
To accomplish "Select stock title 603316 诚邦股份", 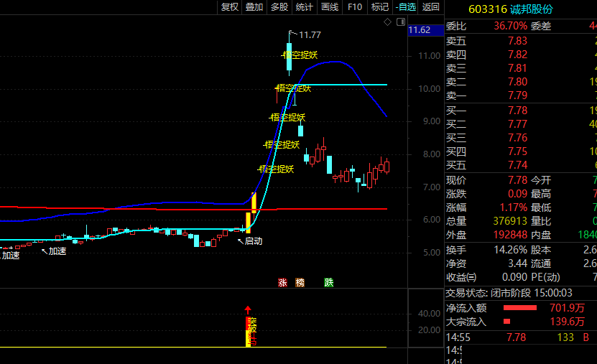I will click(x=511, y=9).
